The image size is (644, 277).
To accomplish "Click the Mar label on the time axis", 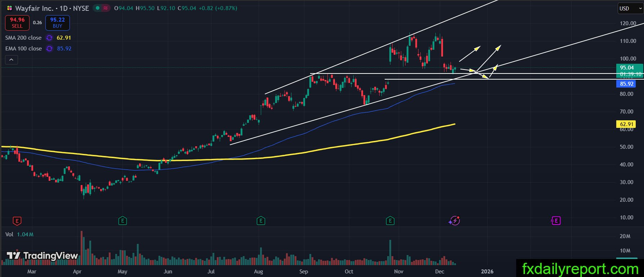I will click(x=32, y=272).
